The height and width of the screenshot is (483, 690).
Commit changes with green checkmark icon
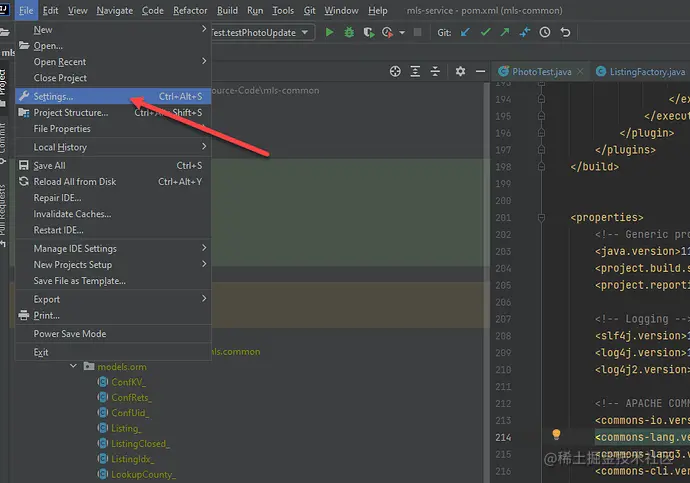tap(485, 32)
